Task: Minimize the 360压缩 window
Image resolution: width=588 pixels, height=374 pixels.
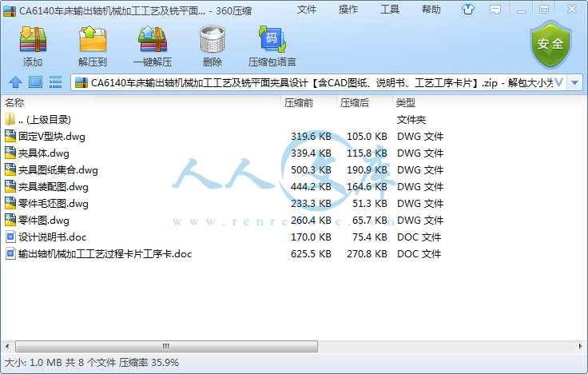Action: (x=522, y=10)
